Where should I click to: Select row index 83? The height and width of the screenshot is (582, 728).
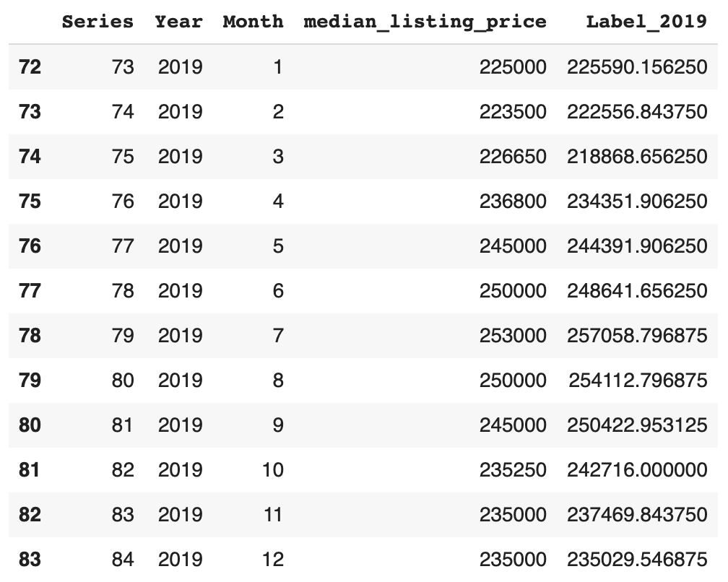[30, 560]
